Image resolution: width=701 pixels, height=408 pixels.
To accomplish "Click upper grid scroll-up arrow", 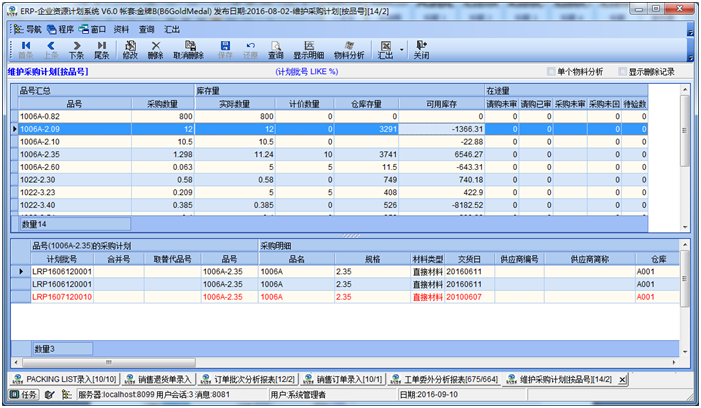I will 685,90.
